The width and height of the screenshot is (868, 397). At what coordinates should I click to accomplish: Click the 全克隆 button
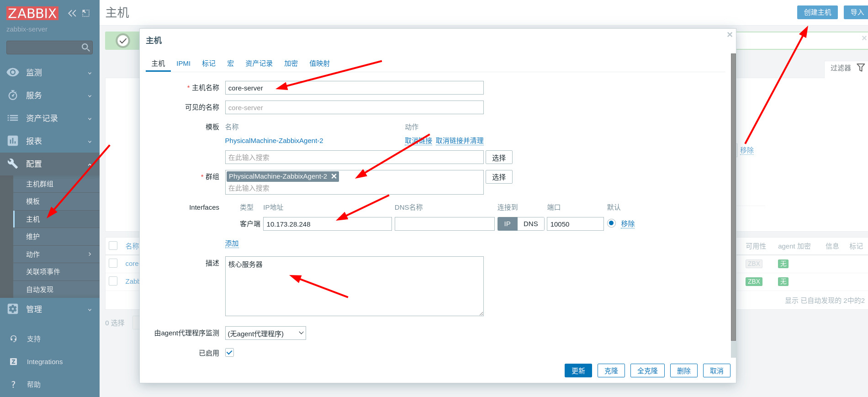(648, 371)
